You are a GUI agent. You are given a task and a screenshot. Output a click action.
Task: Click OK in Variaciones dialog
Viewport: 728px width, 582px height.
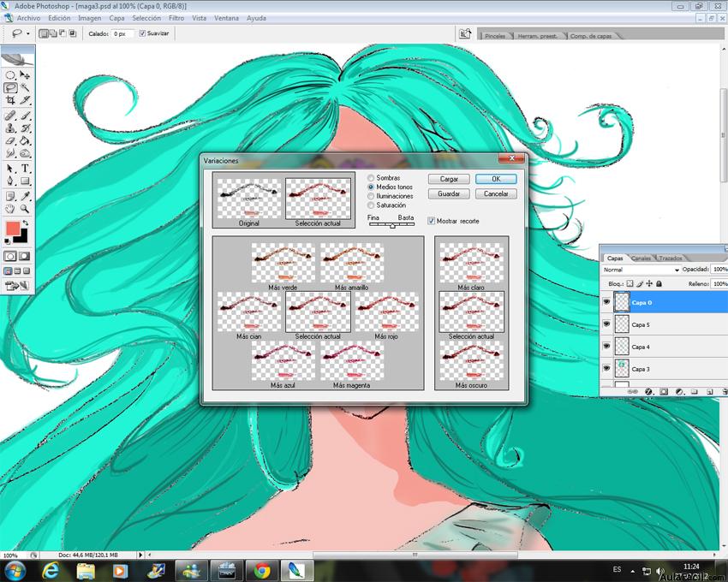(x=496, y=179)
